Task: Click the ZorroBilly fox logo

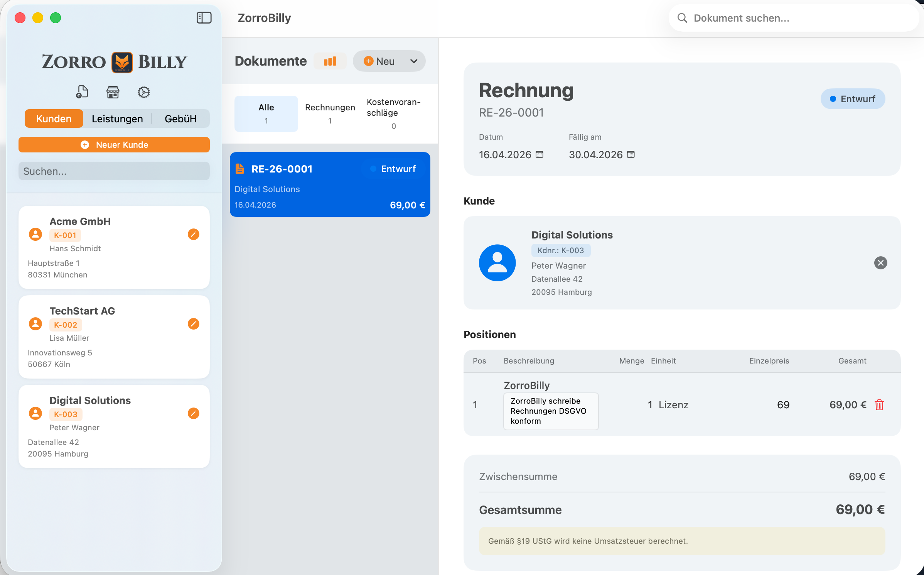Action: click(x=122, y=62)
